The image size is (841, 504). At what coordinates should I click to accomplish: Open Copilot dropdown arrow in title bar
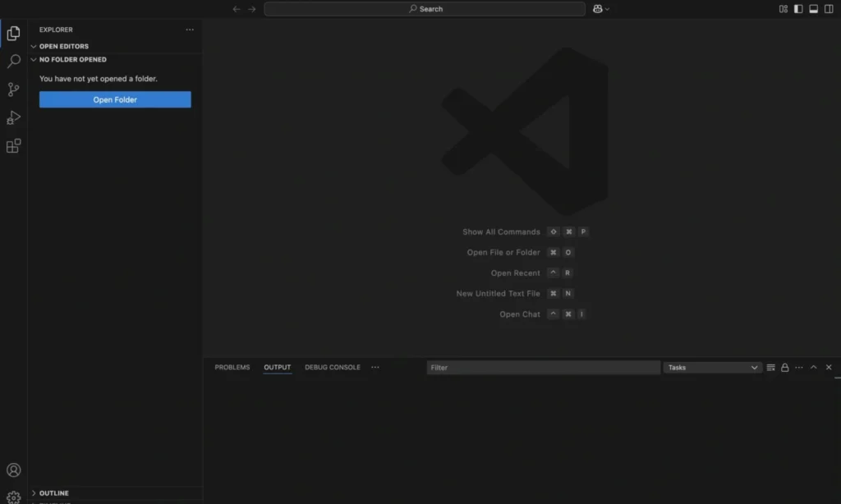pyautogui.click(x=607, y=9)
